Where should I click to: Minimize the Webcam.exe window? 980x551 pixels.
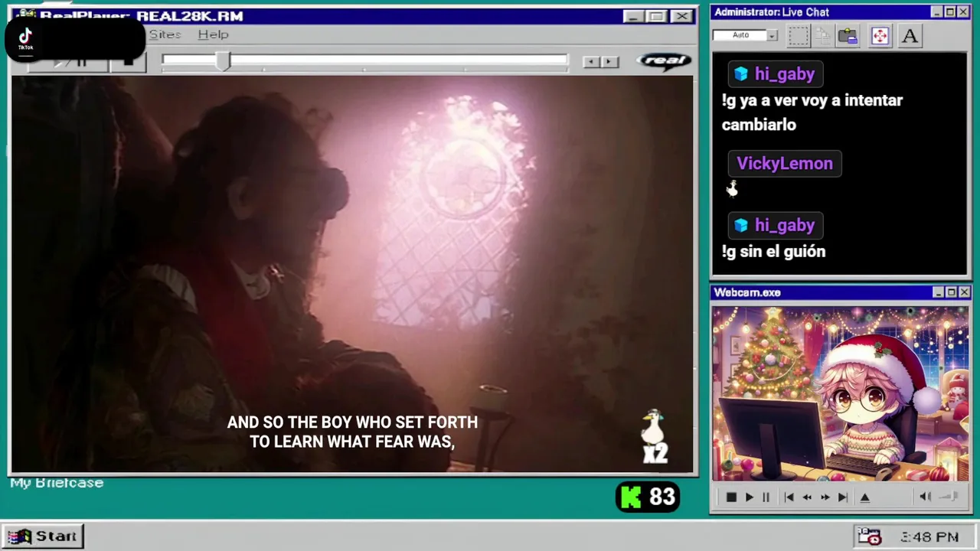tap(938, 292)
